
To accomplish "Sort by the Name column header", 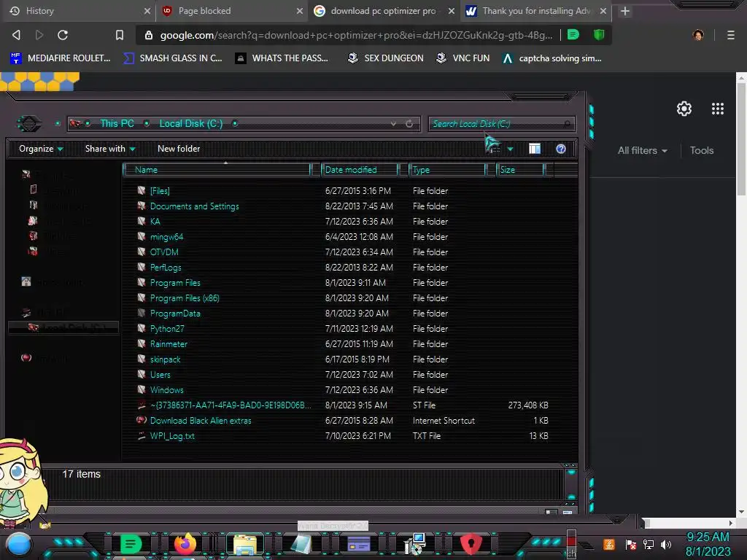I will click(x=217, y=169).
